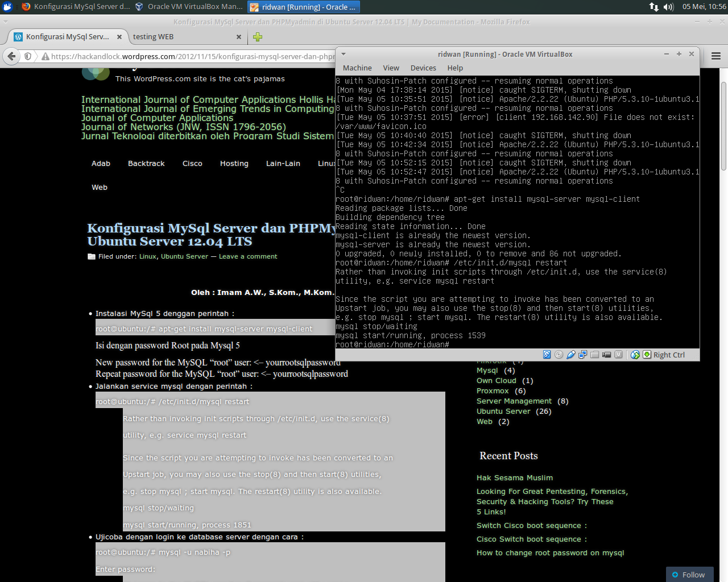Click the Firefox back arrow button

pos(11,56)
